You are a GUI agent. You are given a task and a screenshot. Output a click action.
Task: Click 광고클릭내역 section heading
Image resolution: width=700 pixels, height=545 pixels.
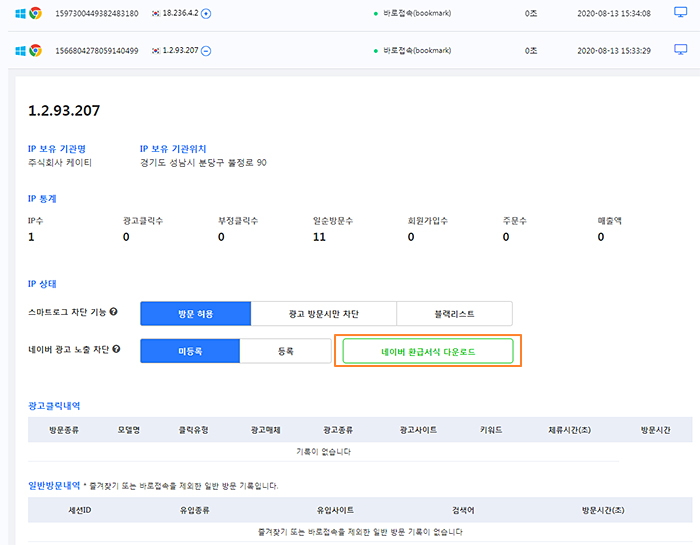click(54, 406)
